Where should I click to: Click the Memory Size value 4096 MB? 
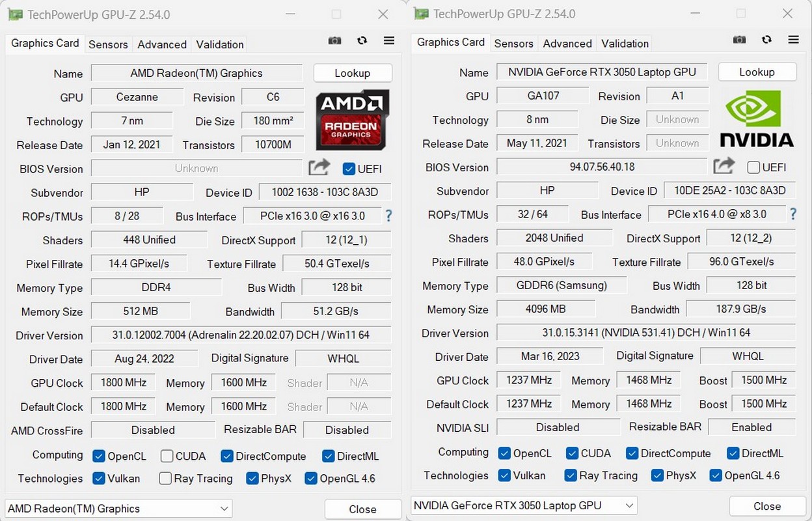point(546,309)
